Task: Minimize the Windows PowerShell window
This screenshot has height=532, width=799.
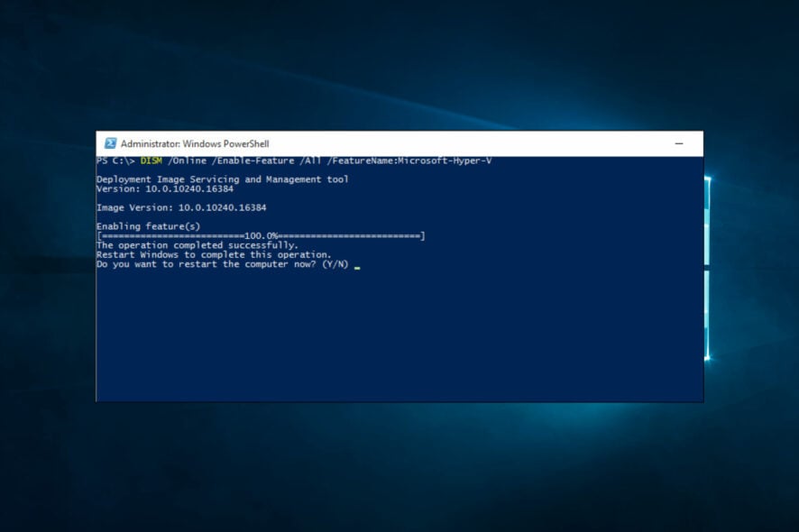Action: pos(679,143)
